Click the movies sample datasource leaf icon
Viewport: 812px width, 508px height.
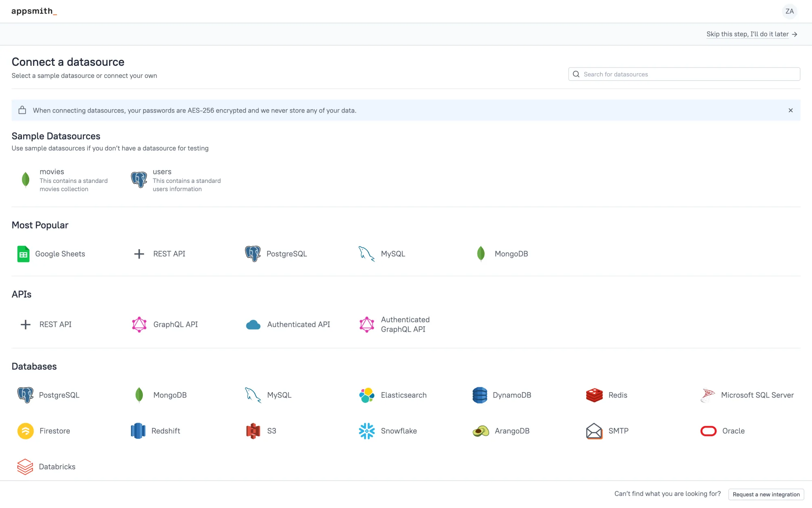26,180
